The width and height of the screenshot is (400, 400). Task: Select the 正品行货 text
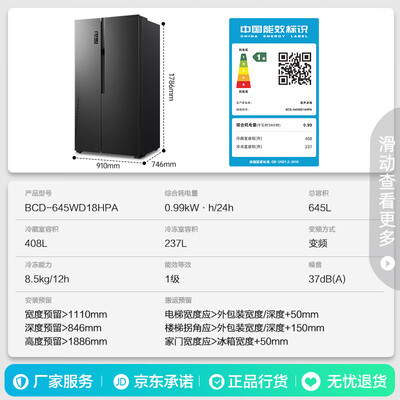click(x=258, y=381)
